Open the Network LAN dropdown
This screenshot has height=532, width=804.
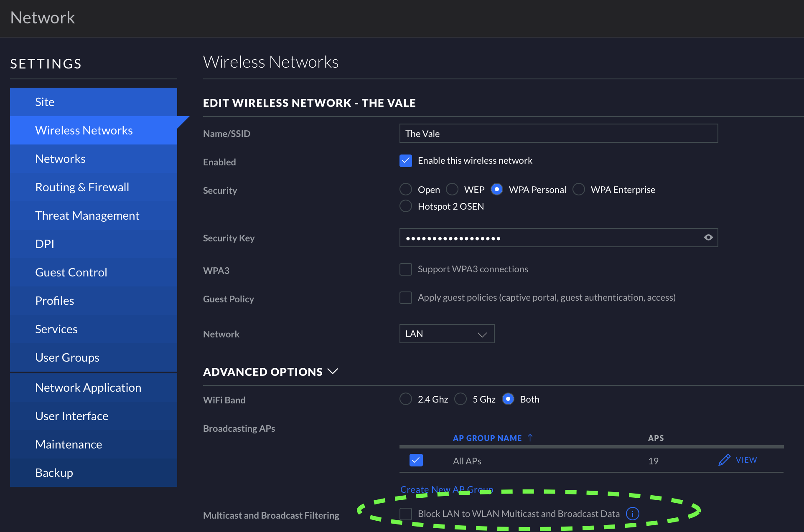(x=447, y=334)
